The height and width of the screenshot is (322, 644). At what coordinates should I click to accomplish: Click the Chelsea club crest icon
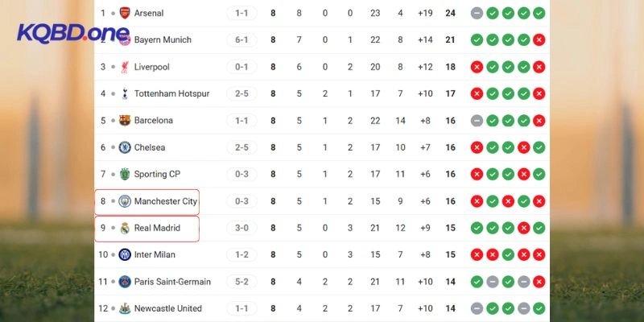tap(124, 147)
